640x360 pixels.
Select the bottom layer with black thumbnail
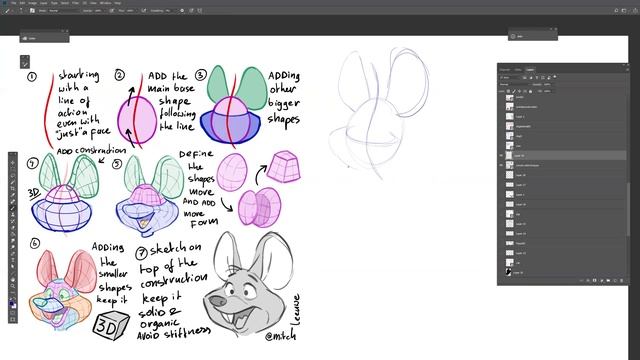(x=509, y=272)
